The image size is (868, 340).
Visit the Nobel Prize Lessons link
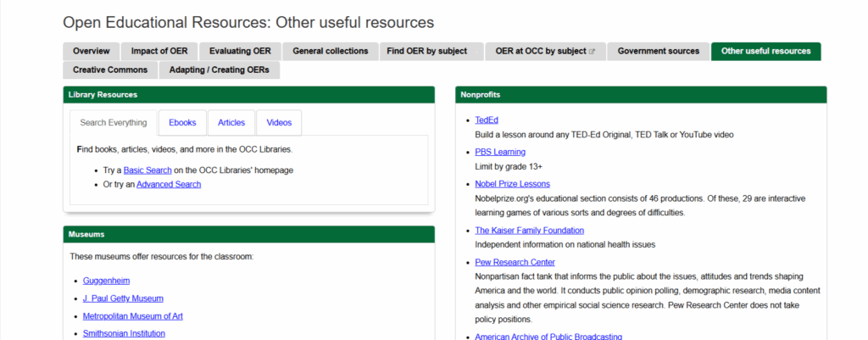512,184
